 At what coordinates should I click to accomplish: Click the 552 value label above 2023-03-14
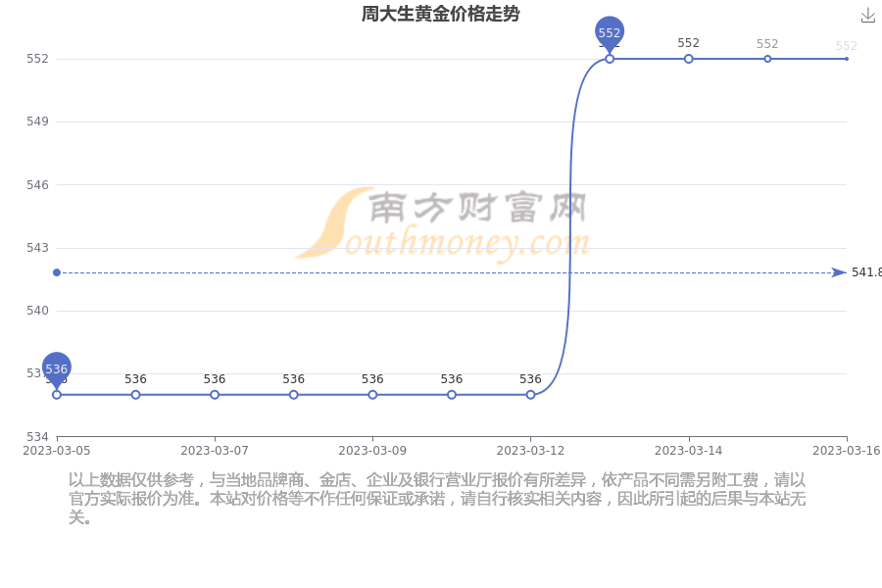click(x=689, y=43)
